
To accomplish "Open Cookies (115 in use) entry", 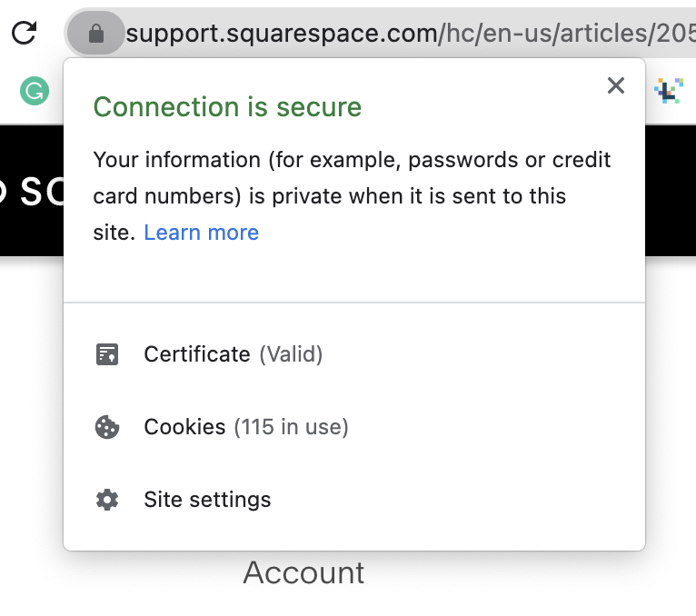I will [354, 427].
